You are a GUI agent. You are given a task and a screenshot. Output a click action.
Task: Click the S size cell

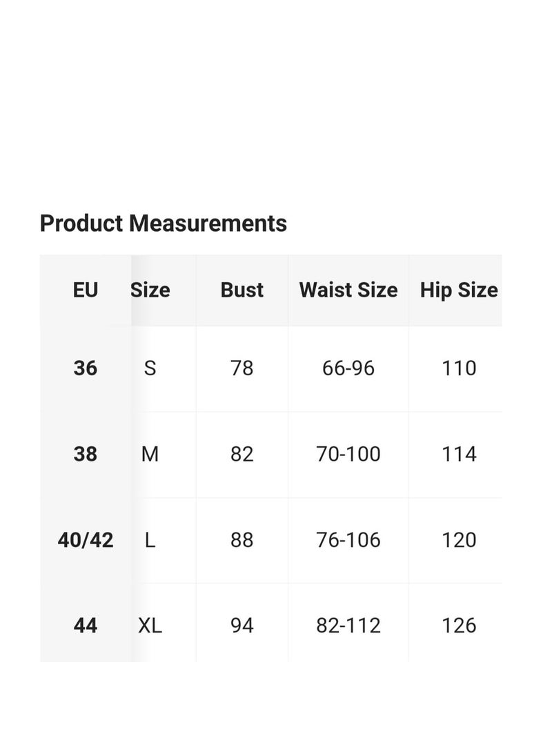(x=150, y=368)
